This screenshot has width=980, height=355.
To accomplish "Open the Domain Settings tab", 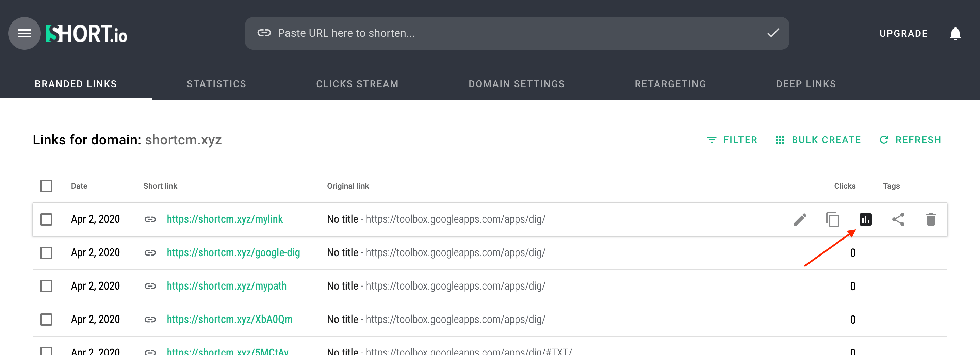I will tap(517, 84).
